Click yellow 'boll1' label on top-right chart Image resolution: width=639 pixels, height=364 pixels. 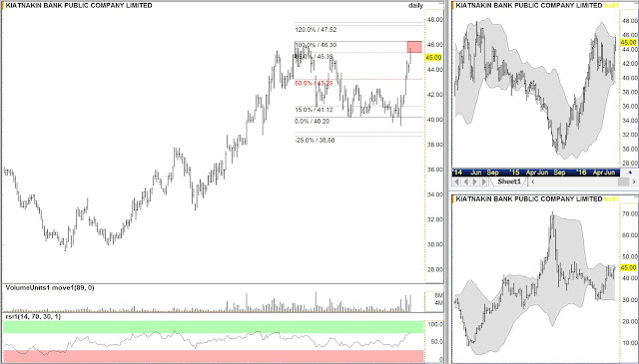[x=611, y=5]
